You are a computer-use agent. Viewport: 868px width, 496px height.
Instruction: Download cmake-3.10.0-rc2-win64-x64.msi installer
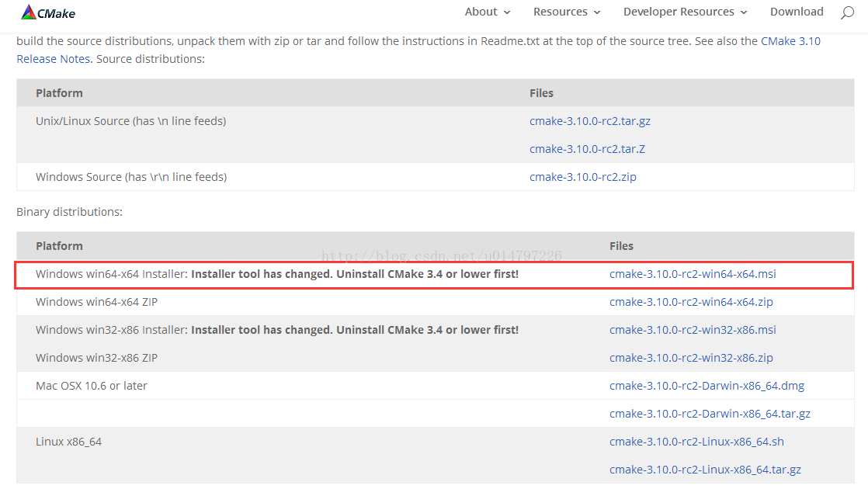pos(693,274)
